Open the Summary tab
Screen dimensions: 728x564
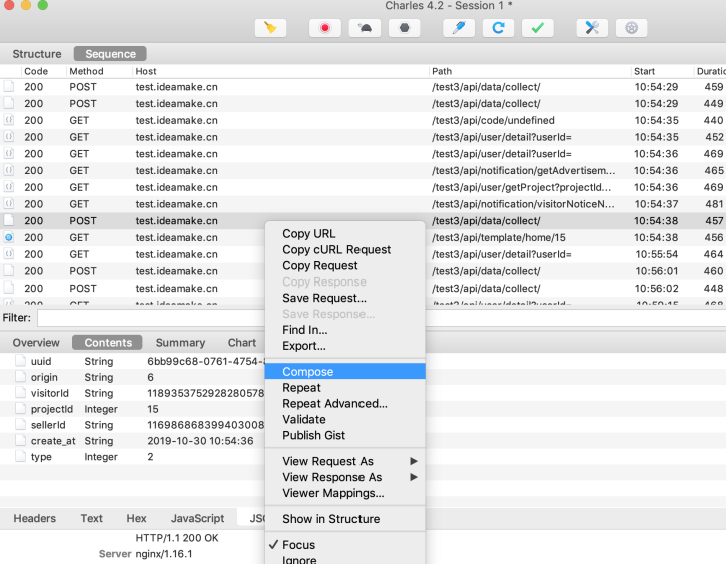[x=180, y=343]
